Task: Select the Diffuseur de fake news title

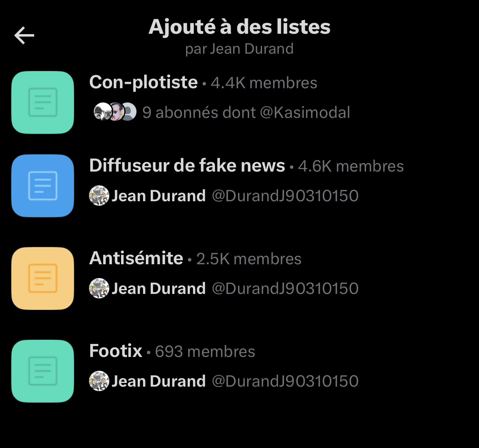Action: (187, 165)
